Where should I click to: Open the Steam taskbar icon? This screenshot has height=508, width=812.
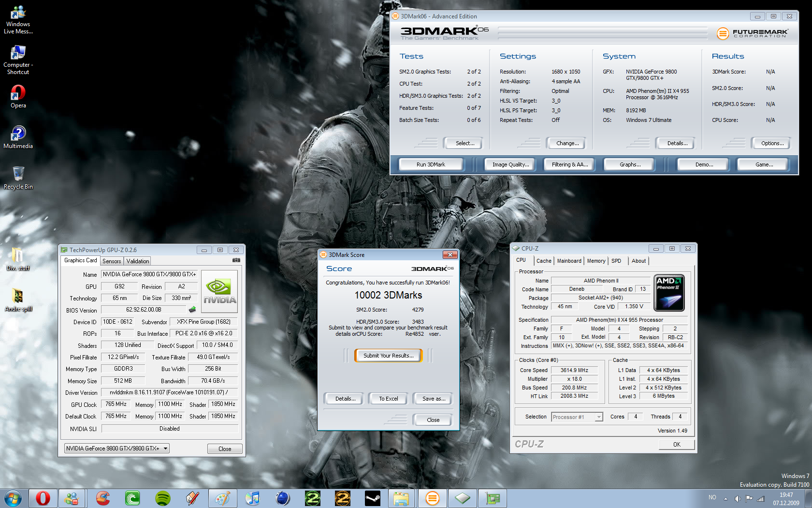click(372, 498)
